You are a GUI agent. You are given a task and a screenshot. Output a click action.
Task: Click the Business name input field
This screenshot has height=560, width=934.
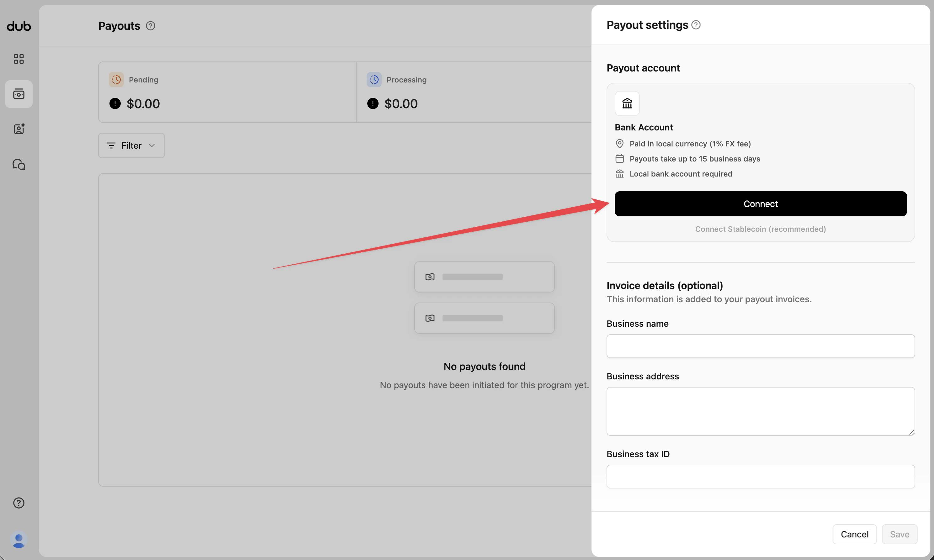point(760,346)
